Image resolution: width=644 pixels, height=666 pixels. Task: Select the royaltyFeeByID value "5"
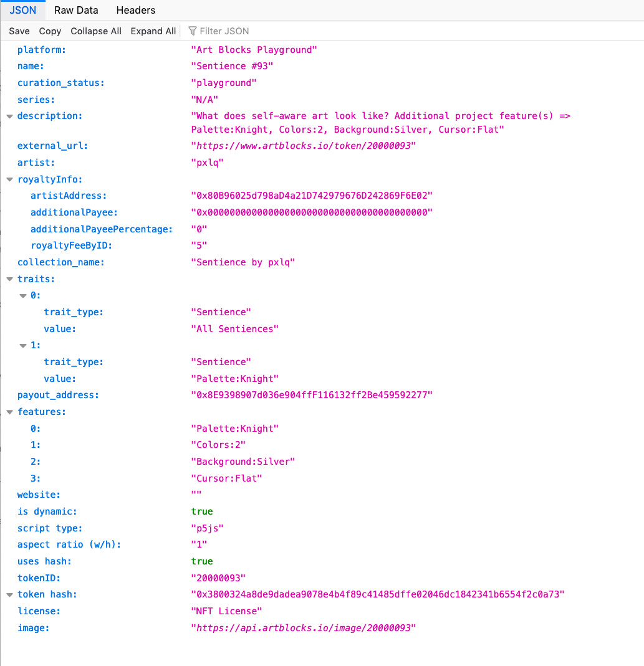(x=199, y=245)
